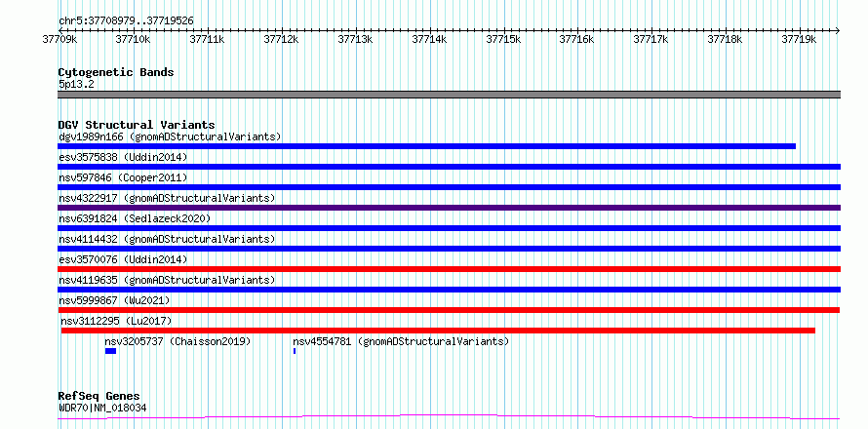
Task: Click the nsv3205737 (Chaisson2019) label
Action: pos(178,341)
